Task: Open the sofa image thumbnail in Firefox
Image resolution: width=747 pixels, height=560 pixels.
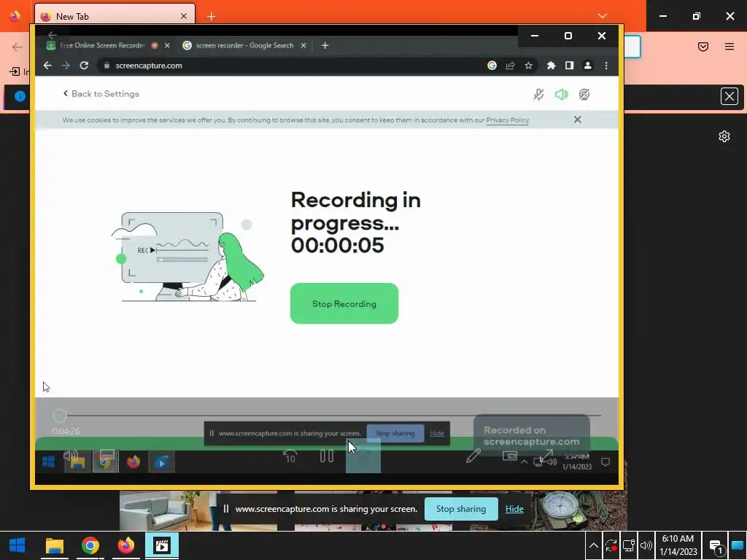Action: (198, 511)
